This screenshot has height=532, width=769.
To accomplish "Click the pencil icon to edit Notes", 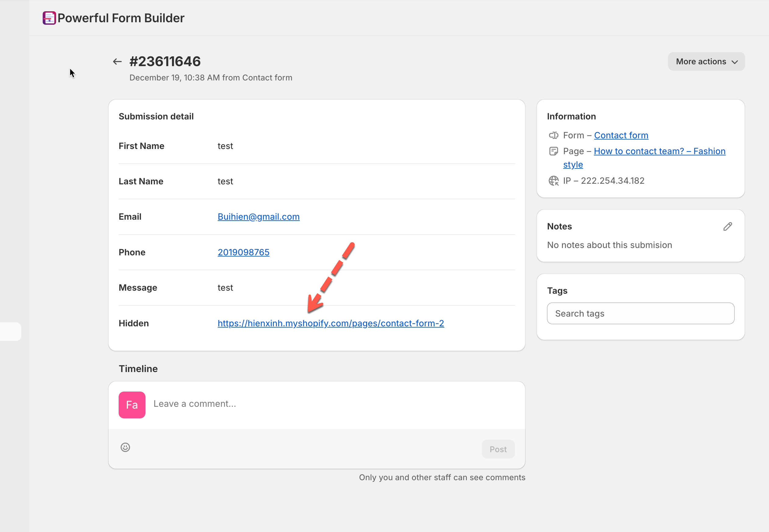I will [x=727, y=227].
